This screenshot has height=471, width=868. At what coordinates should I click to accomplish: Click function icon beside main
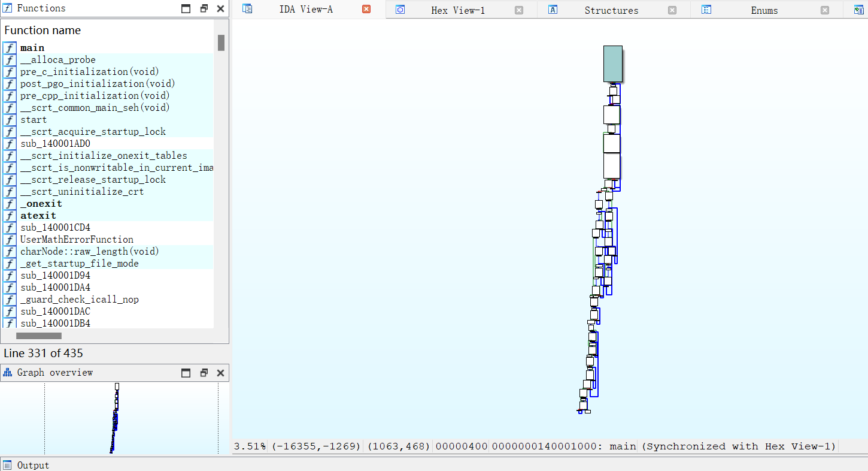[x=10, y=48]
